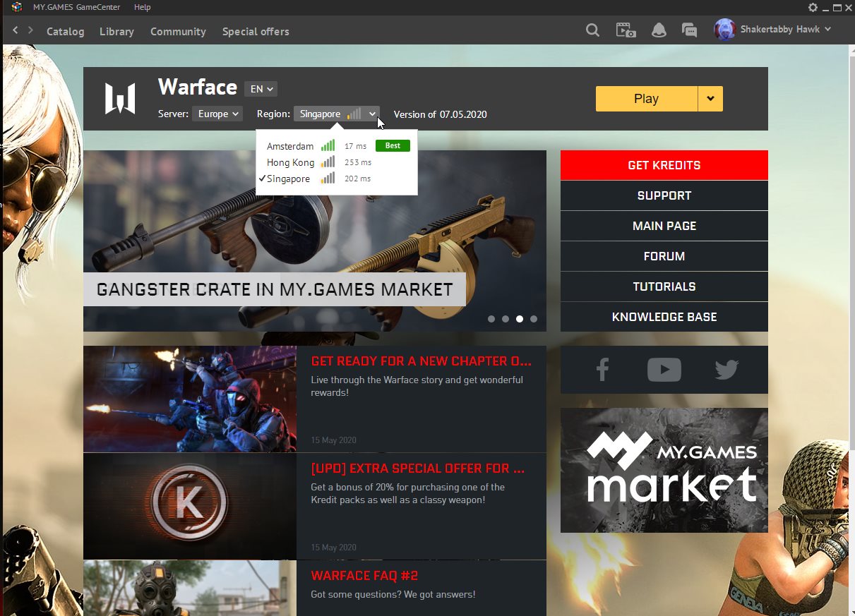Select Hong Kong region option

click(x=290, y=162)
